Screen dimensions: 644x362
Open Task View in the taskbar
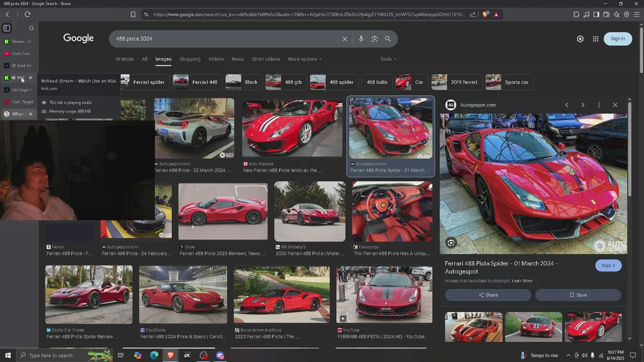click(121, 355)
